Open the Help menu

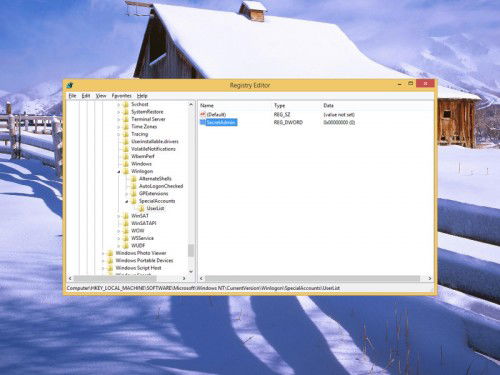142,96
